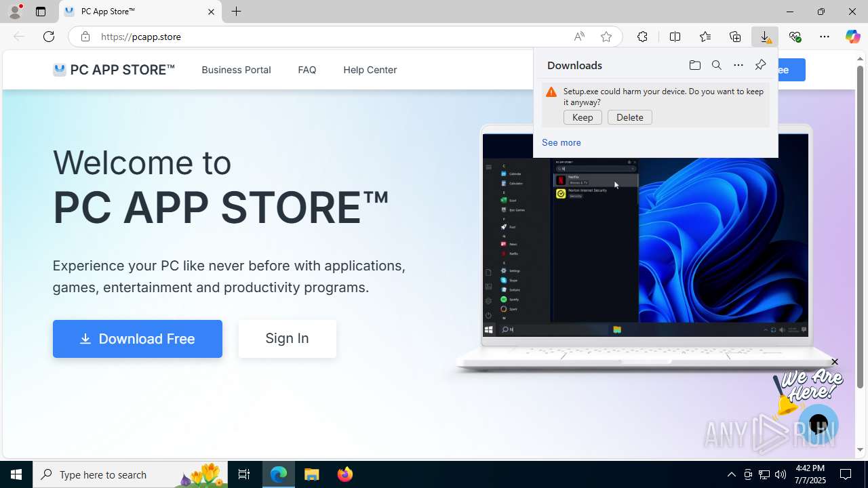Click See more in Downloads panel
The image size is (868, 488).
tap(561, 142)
